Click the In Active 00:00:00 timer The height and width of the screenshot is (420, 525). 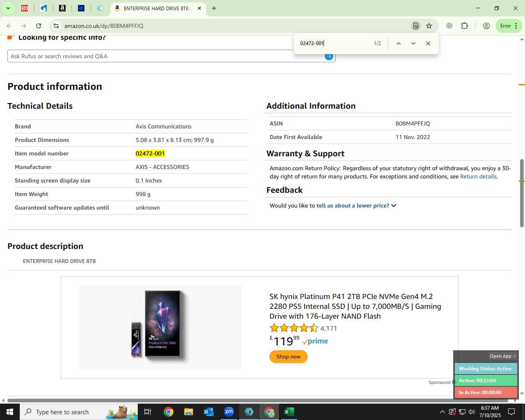(486, 393)
